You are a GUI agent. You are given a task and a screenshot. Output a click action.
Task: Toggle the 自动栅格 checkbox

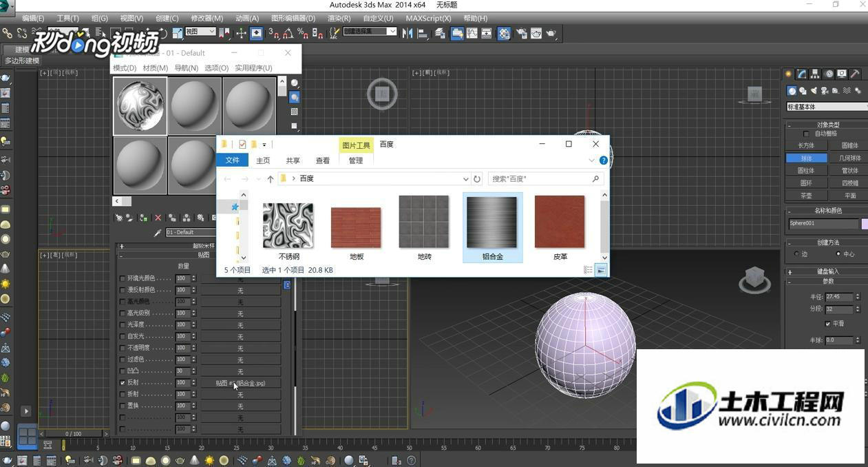click(x=807, y=134)
